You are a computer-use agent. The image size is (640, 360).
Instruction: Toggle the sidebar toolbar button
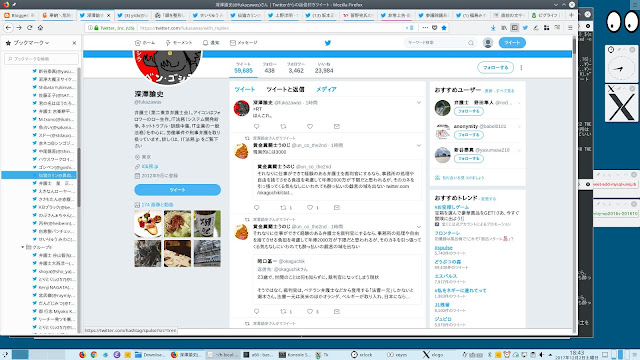514,28
